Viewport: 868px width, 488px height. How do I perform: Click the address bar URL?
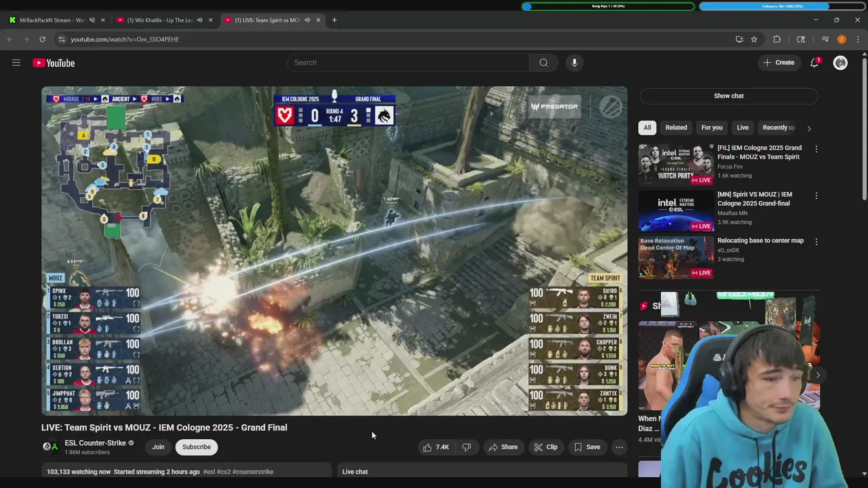(125, 39)
